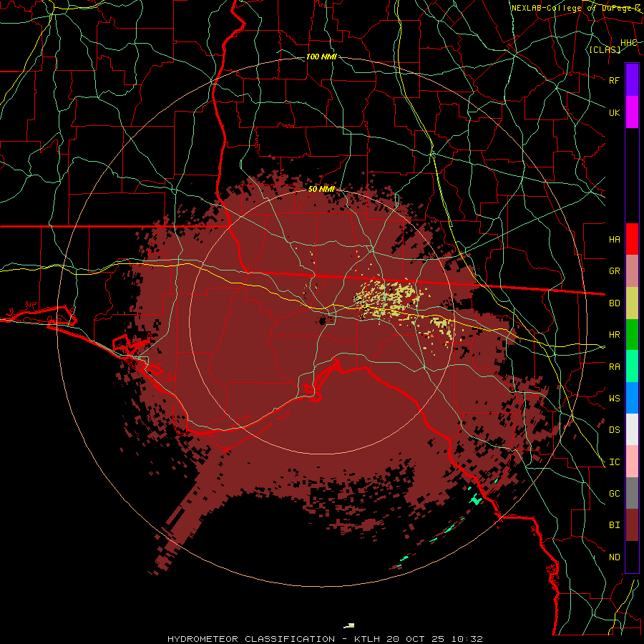The image size is (644, 644).
Task: Click the "GC" legend label
Action: click(615, 494)
